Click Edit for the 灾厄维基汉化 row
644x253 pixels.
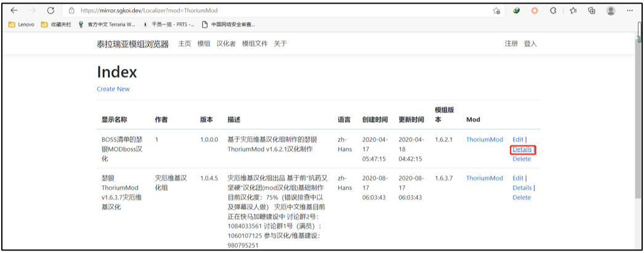[518, 179]
